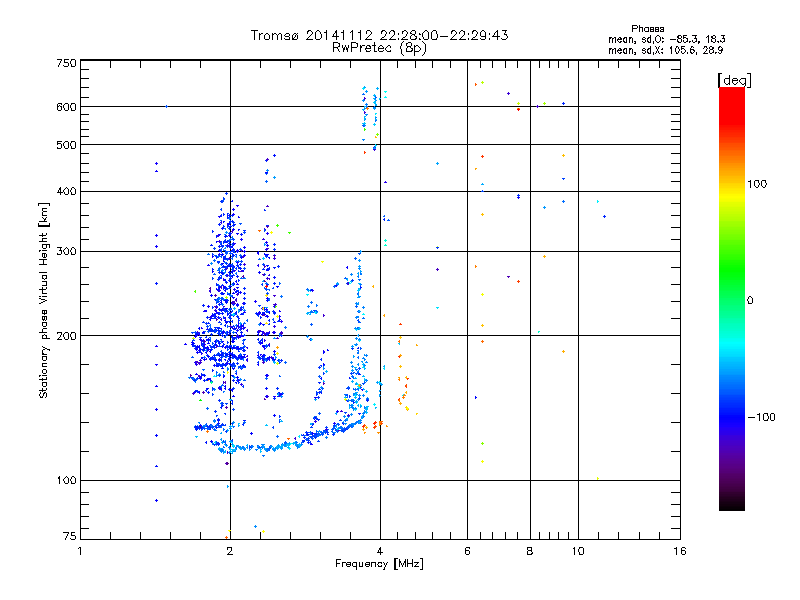Click the x-axis '8' tick label
Viewport: 800px width, 600px height.
[x=530, y=551]
